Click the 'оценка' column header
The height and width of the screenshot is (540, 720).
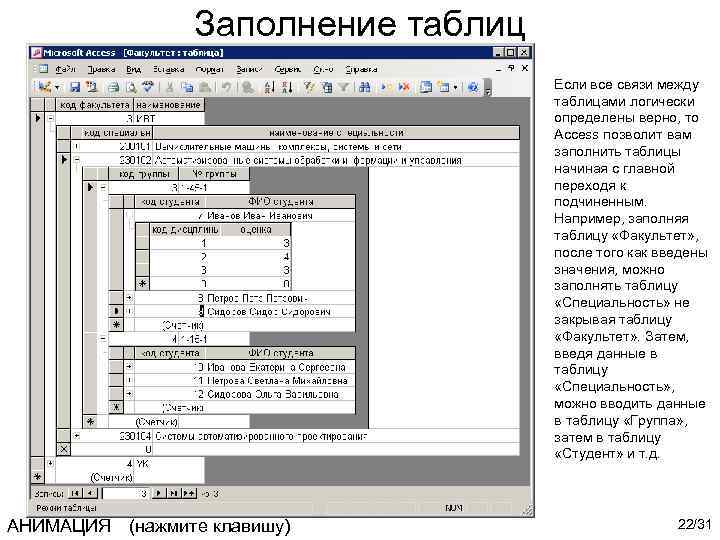[x=256, y=229]
